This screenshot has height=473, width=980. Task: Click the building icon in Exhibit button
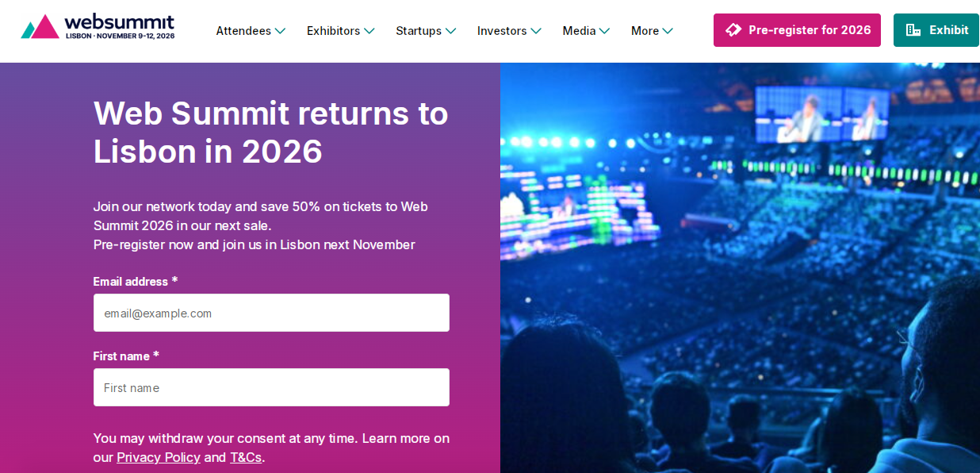click(x=913, y=30)
